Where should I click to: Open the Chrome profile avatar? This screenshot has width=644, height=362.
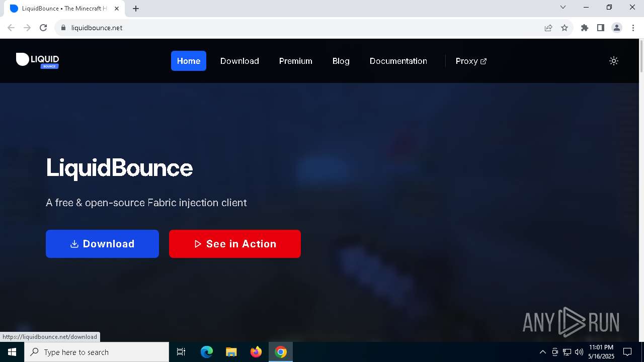[617, 28]
